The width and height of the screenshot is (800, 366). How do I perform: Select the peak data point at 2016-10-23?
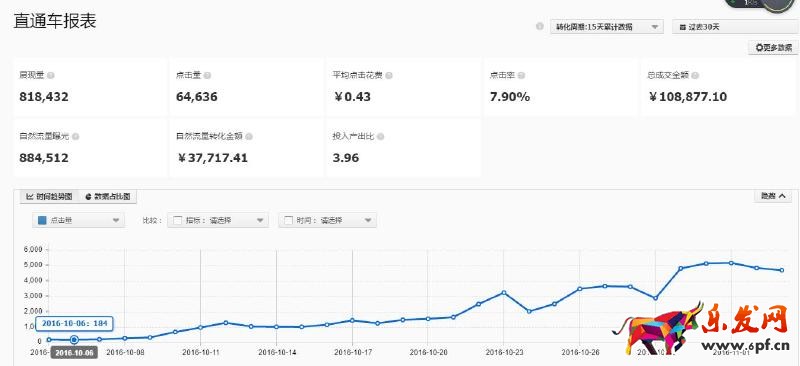[x=504, y=292]
